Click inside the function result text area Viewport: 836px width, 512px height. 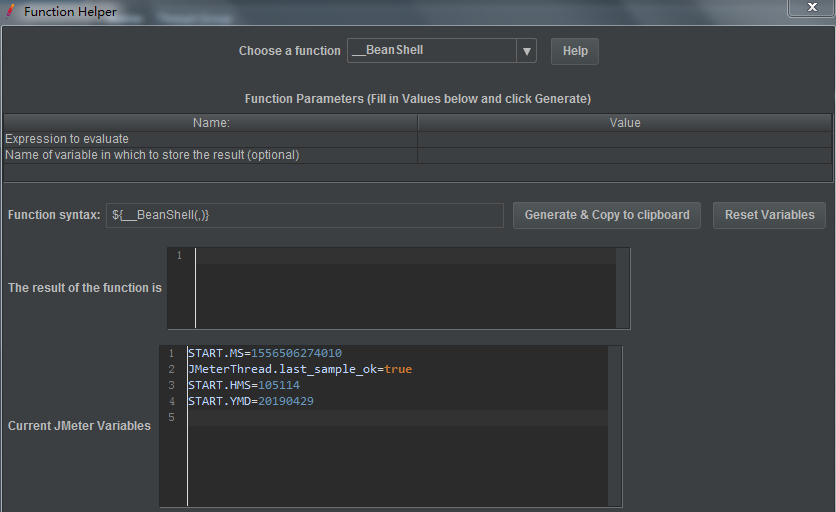tap(405, 288)
